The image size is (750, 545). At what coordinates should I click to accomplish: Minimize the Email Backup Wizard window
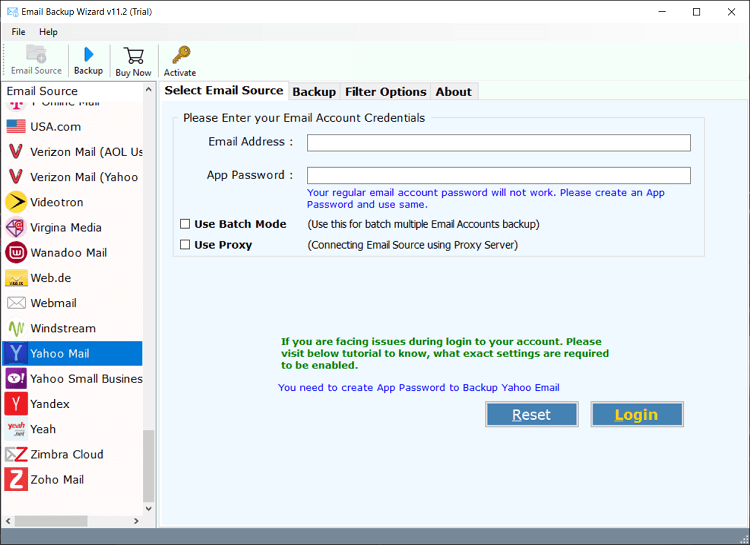662,12
